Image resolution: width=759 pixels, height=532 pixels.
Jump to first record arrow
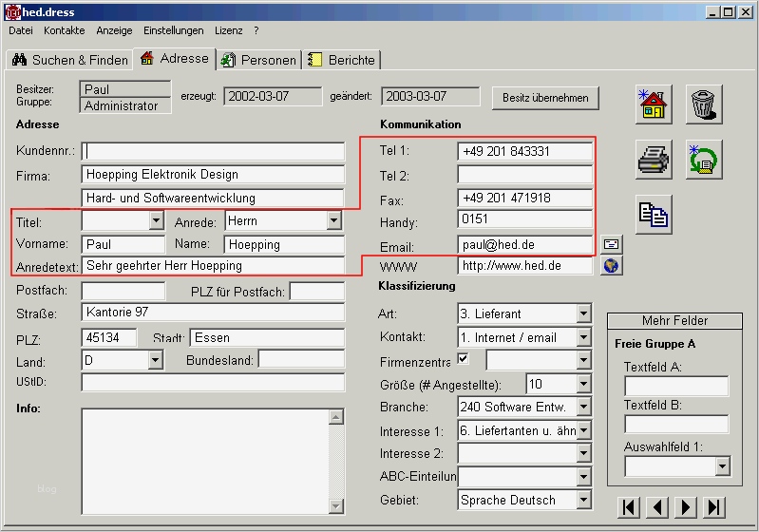629,507
